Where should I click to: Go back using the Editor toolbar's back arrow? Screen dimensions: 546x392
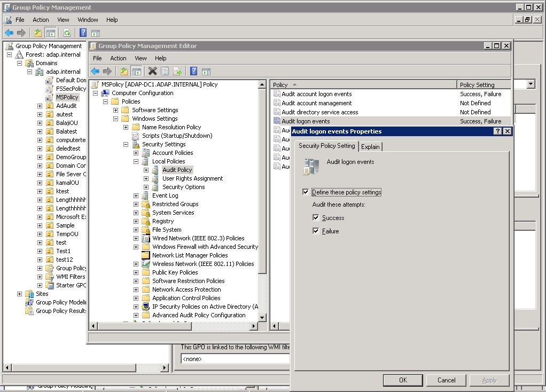click(x=95, y=71)
